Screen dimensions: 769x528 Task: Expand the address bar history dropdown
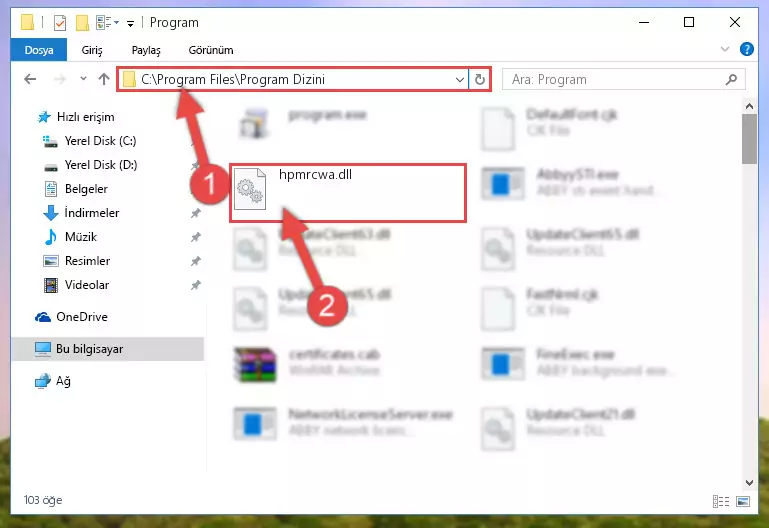click(x=460, y=79)
